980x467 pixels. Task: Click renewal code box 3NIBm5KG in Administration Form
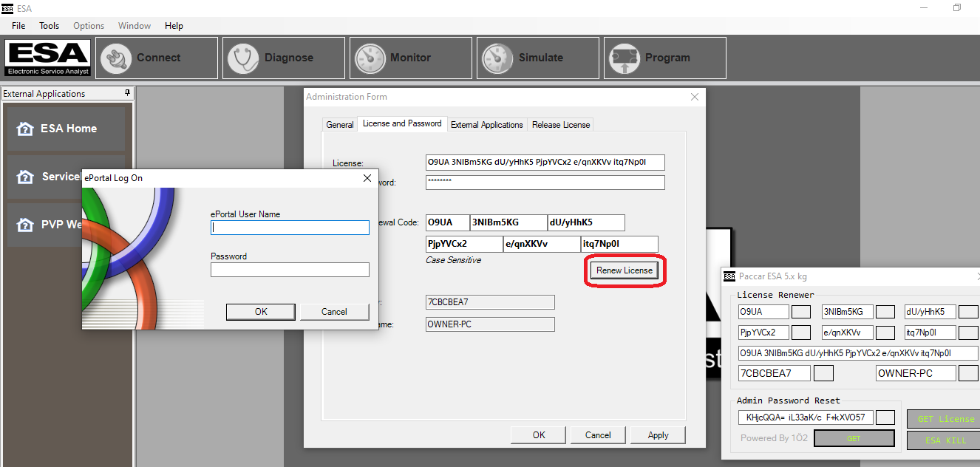pos(508,222)
